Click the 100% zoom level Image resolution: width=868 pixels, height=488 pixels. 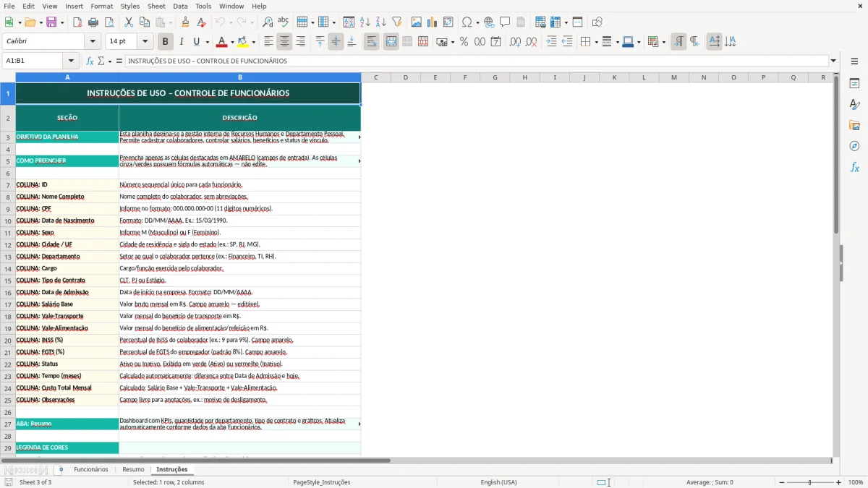pos(856,482)
